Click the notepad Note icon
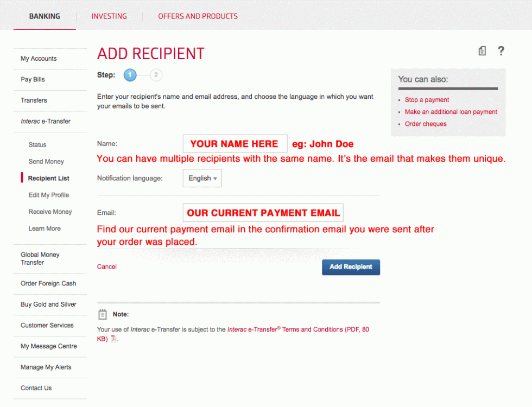532x407 pixels. (103, 314)
